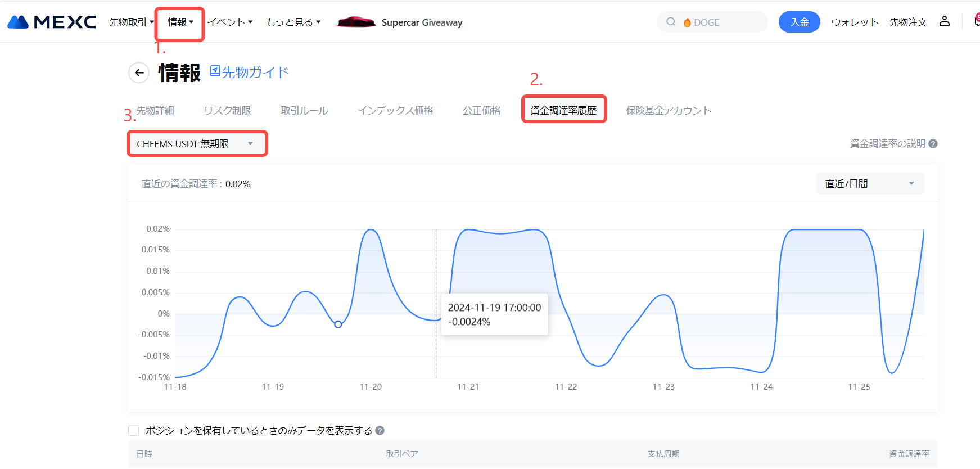Click the help icon beside position checkbox
980x469 pixels.
tap(380, 431)
